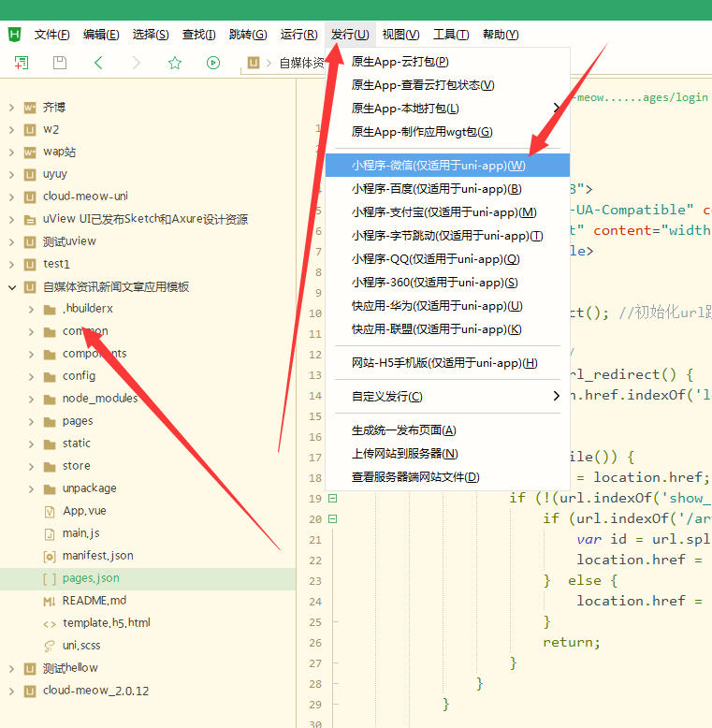Image resolution: width=712 pixels, height=728 pixels.
Task: Open the 文件(F) menu
Action: (52, 35)
